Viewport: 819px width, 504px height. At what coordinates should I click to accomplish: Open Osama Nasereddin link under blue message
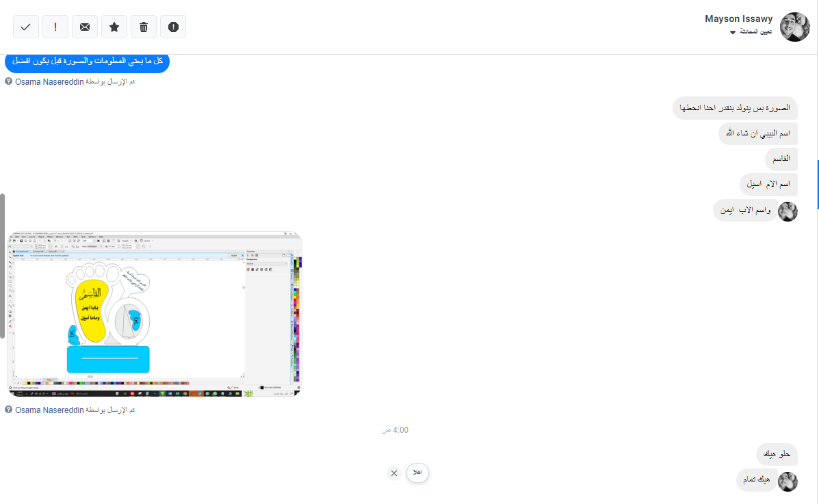[x=49, y=81]
